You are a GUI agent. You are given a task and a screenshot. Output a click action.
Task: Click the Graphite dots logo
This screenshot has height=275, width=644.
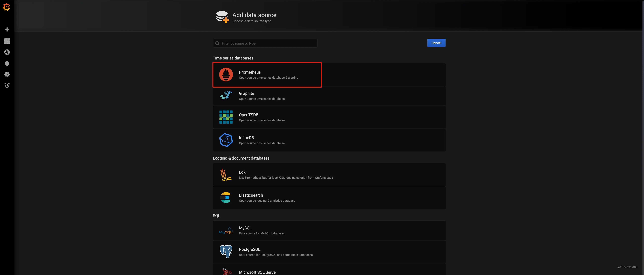pos(226,95)
